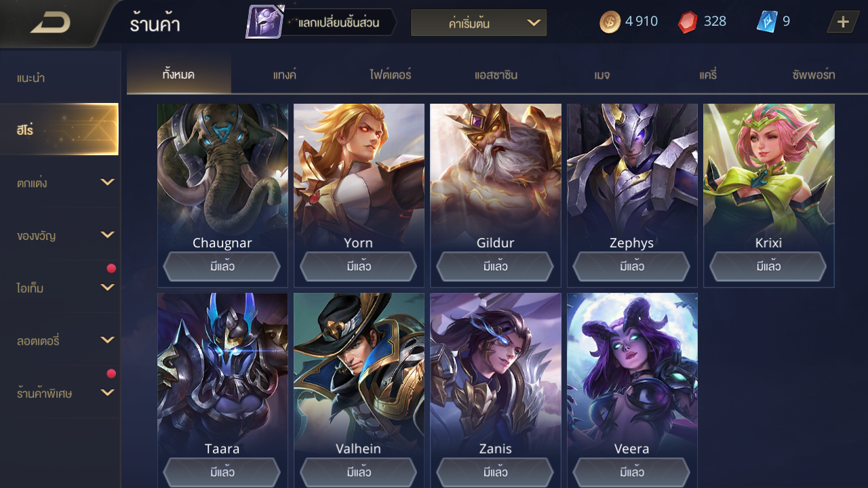Tap the red gem currency icon
The height and width of the screenshot is (488, 868).
pos(688,22)
